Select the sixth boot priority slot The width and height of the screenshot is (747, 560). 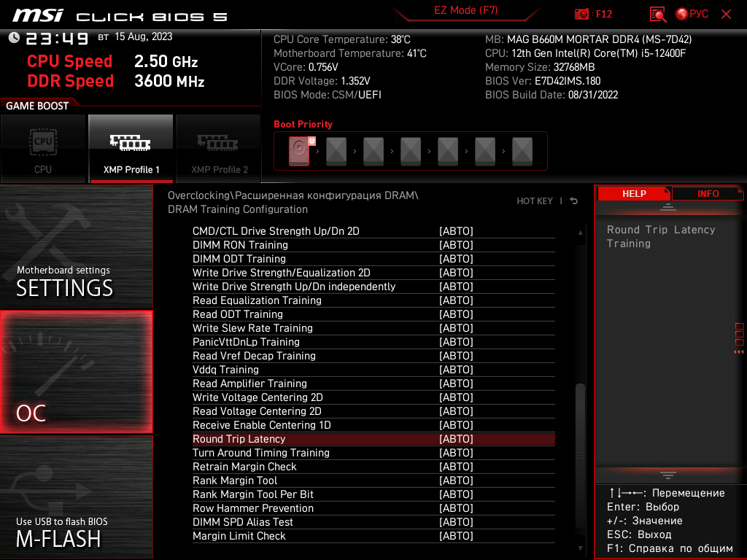click(x=485, y=151)
